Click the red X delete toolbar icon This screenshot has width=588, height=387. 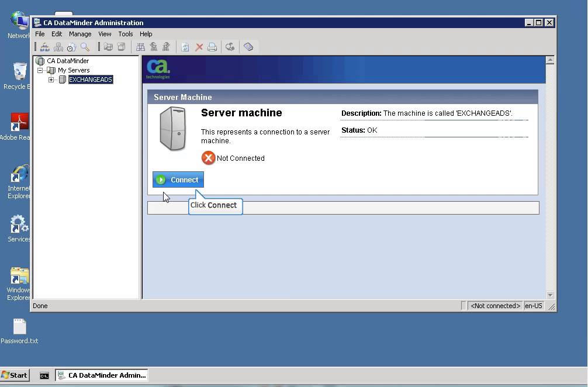click(x=199, y=47)
